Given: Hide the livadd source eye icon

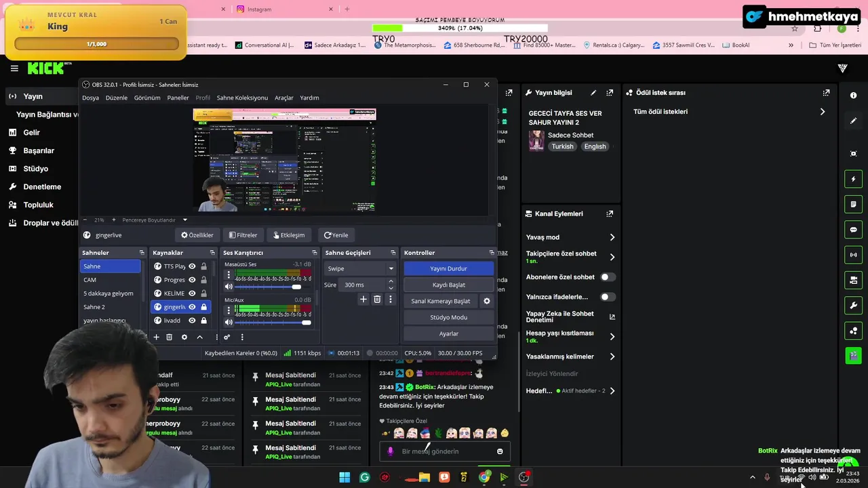Looking at the screenshot, I should [x=192, y=321].
